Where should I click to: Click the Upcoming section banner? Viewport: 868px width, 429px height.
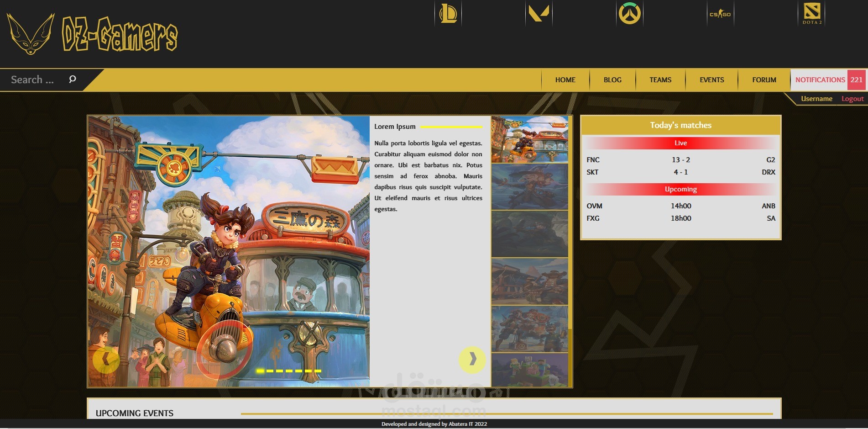tap(680, 189)
